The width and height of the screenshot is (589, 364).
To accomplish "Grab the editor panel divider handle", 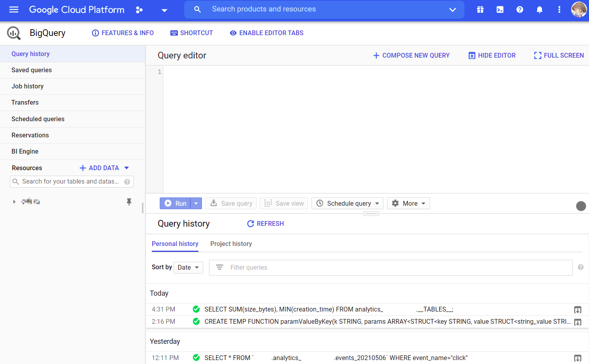I will point(371,214).
